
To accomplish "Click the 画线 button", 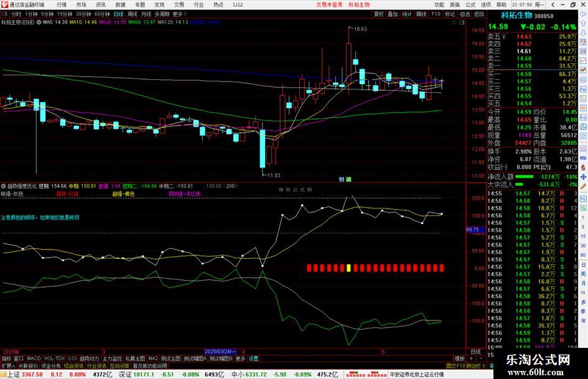I will 421,14.
